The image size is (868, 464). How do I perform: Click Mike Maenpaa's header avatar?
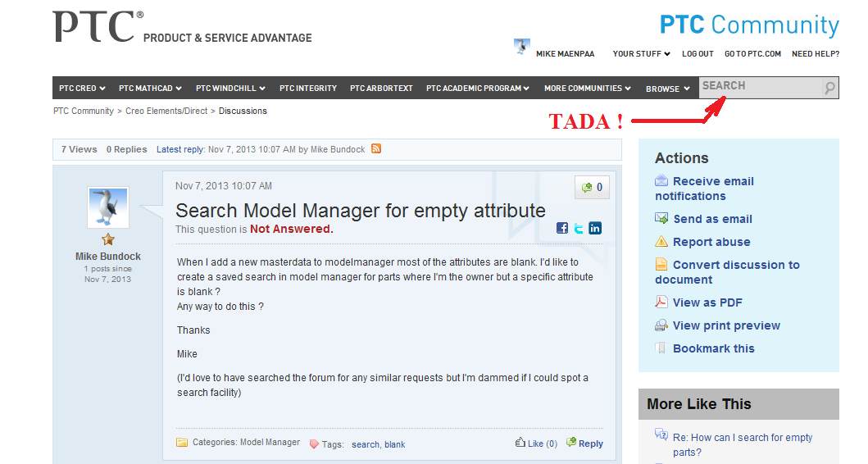(521, 47)
